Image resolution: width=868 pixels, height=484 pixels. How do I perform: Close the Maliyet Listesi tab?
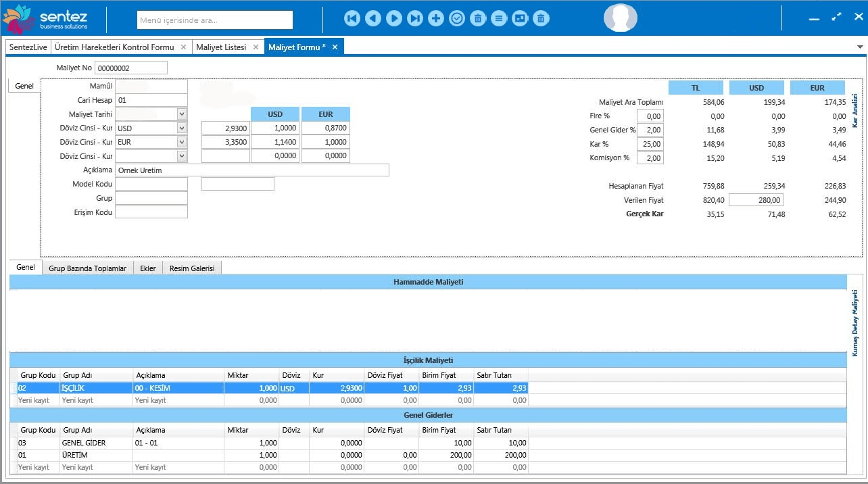[256, 47]
